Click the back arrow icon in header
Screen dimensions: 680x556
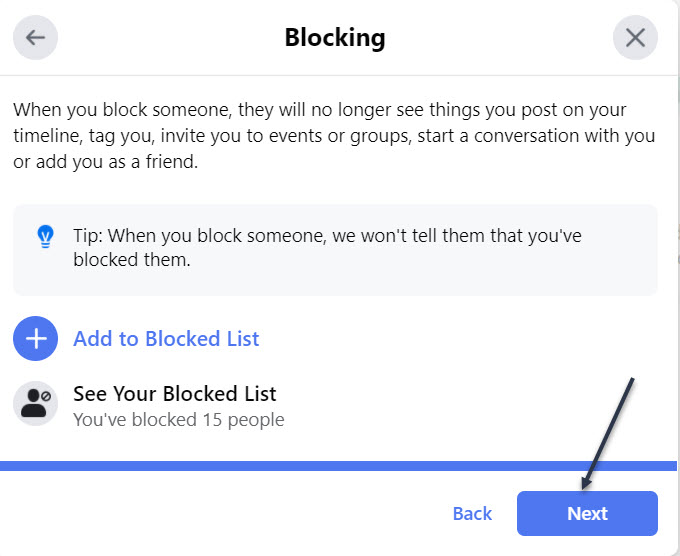pyautogui.click(x=36, y=38)
